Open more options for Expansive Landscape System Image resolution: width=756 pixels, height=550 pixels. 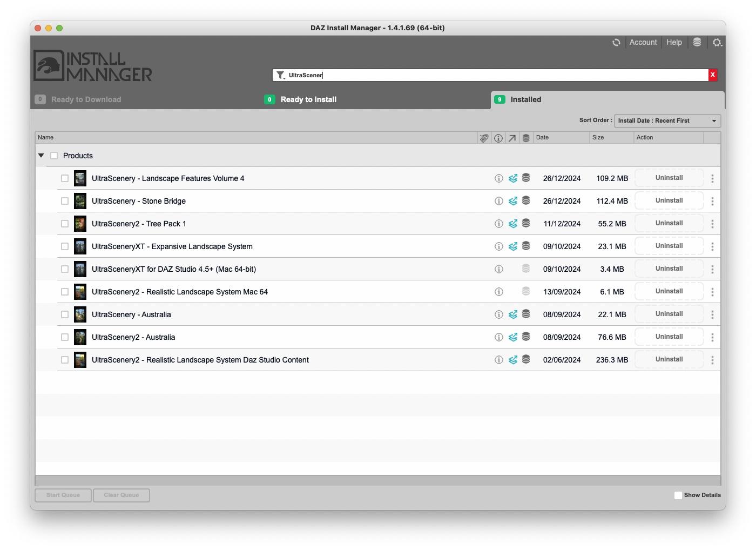(712, 246)
